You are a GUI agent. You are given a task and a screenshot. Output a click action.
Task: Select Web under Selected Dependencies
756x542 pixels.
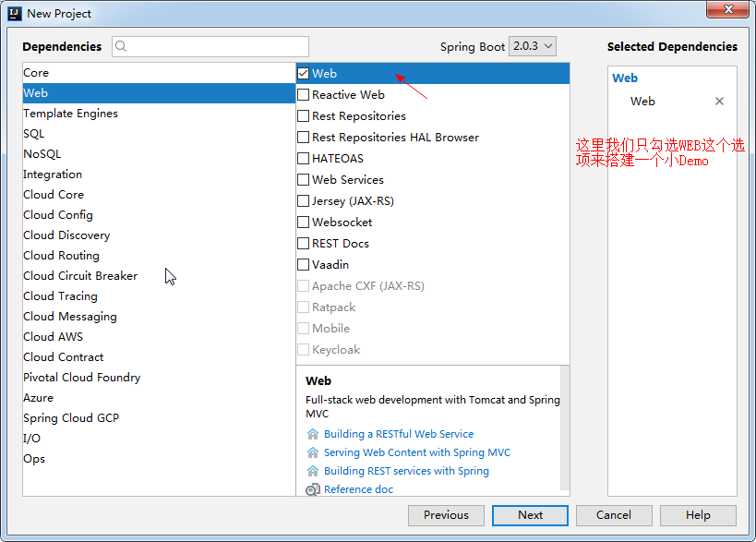coord(642,102)
